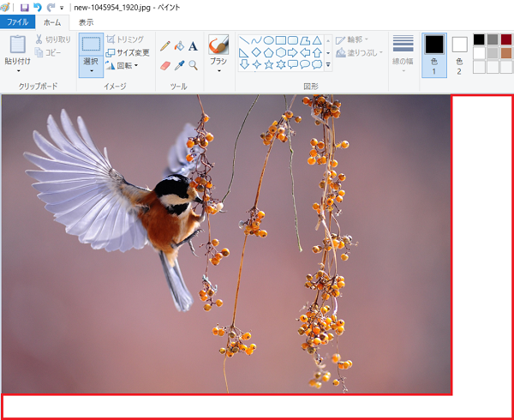Select the Fill with color bucket tool
This screenshot has height=420, width=514.
pos(179,46)
